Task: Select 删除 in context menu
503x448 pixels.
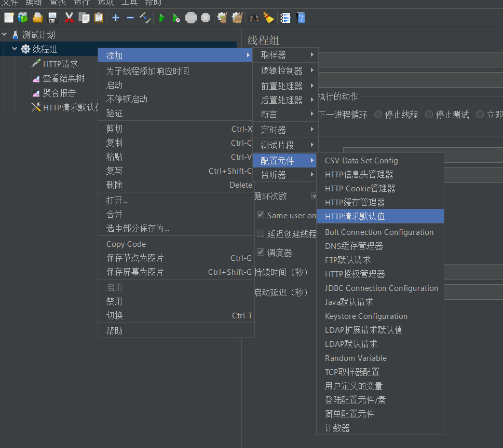Action: coord(176,185)
